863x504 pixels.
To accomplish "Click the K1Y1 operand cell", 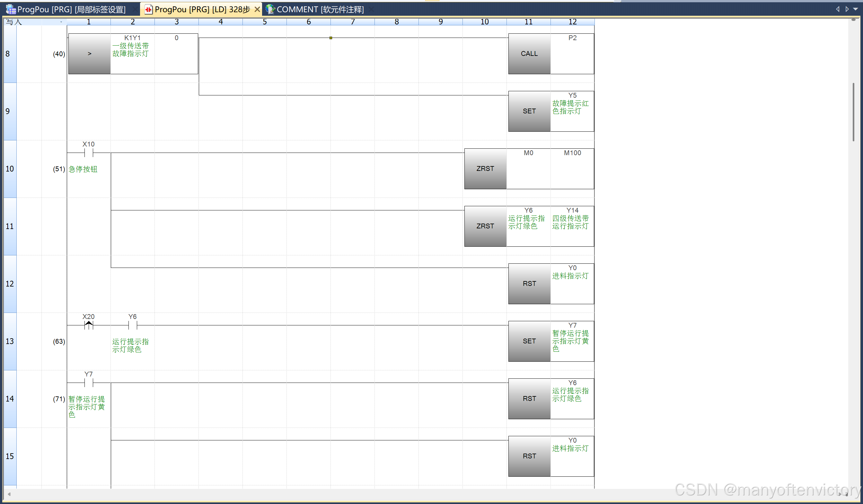I will point(133,54).
